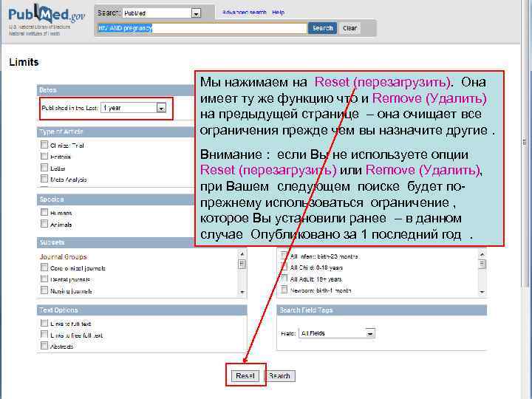Click the Clear button
Image resolution: width=532 pixels, height=399 pixels.
tap(349, 28)
